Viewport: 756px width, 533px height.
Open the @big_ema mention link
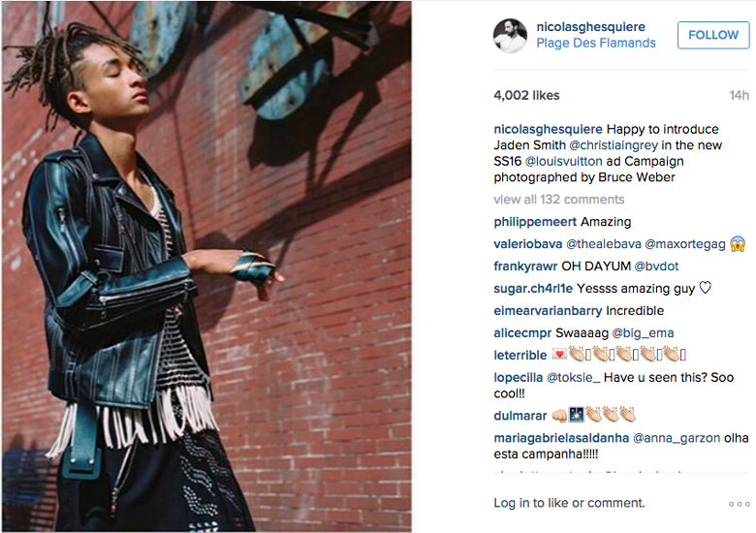click(643, 333)
